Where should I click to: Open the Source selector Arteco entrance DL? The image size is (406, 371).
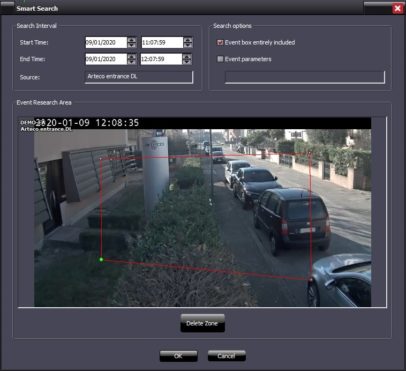click(x=139, y=77)
